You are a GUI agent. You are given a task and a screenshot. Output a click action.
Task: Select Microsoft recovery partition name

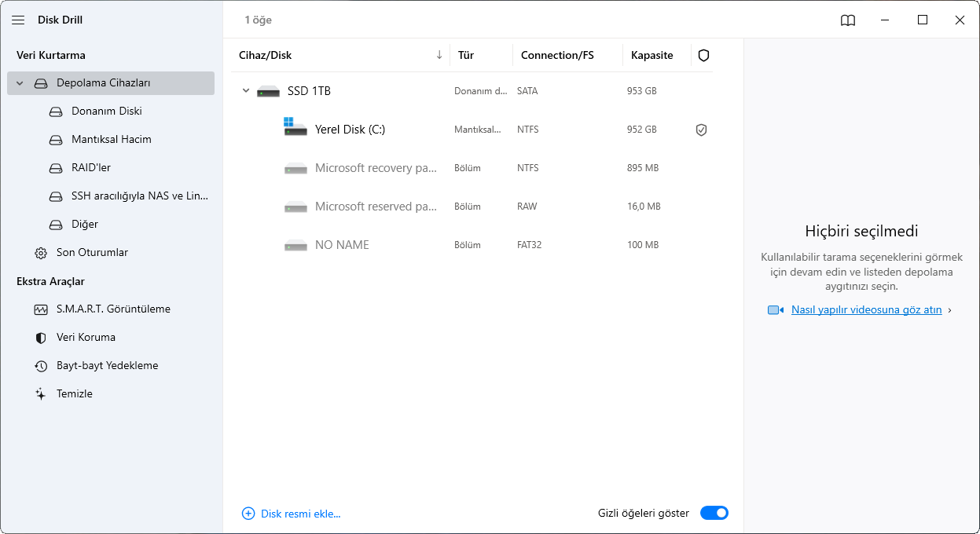(x=376, y=168)
